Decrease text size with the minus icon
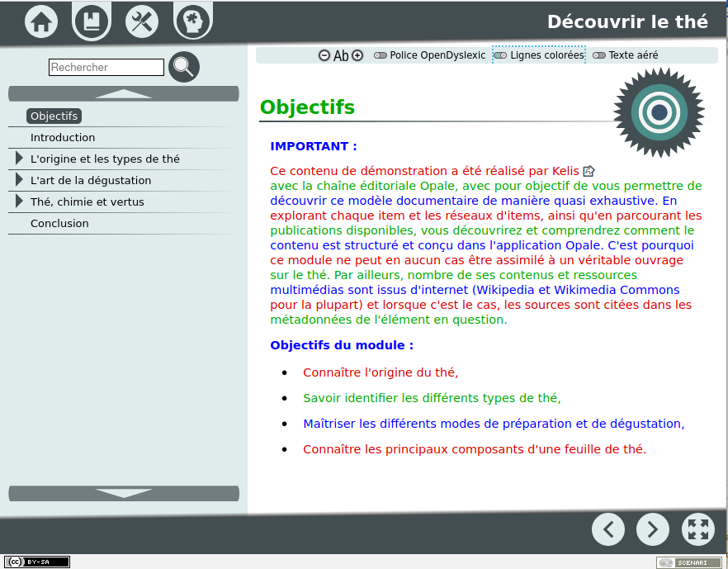Screen dimensions: 728x569 tap(324, 55)
